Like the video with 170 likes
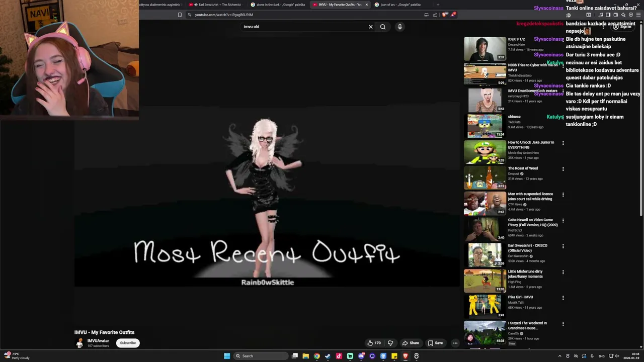The width and height of the screenshot is (644, 362). 374,343
